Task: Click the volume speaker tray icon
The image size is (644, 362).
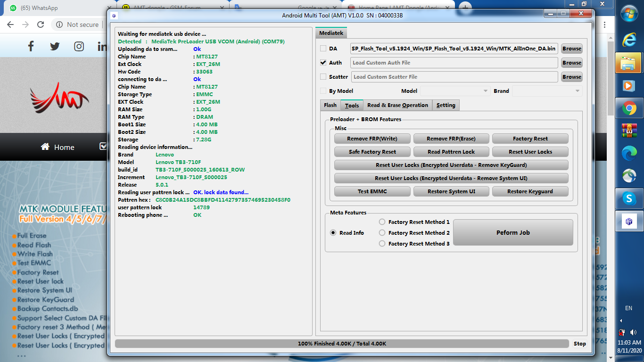Action: pos(633,332)
